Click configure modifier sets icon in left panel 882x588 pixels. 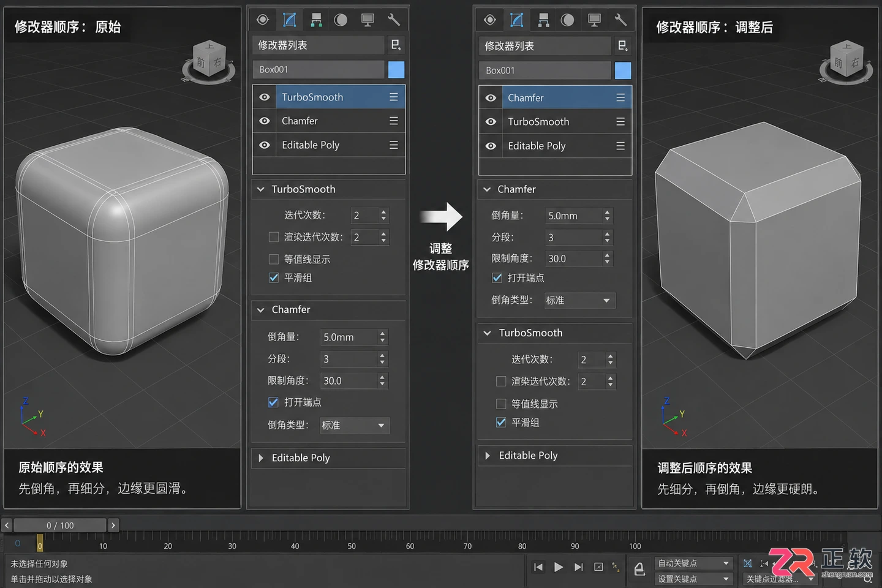[x=396, y=45]
